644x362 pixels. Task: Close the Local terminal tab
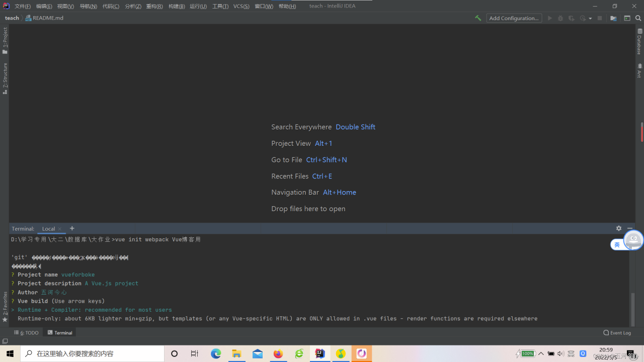coord(60,229)
